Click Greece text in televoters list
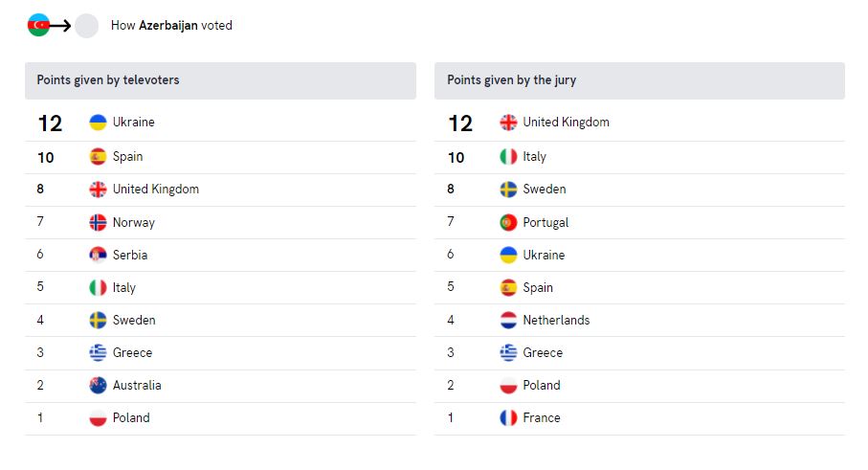 pos(132,352)
